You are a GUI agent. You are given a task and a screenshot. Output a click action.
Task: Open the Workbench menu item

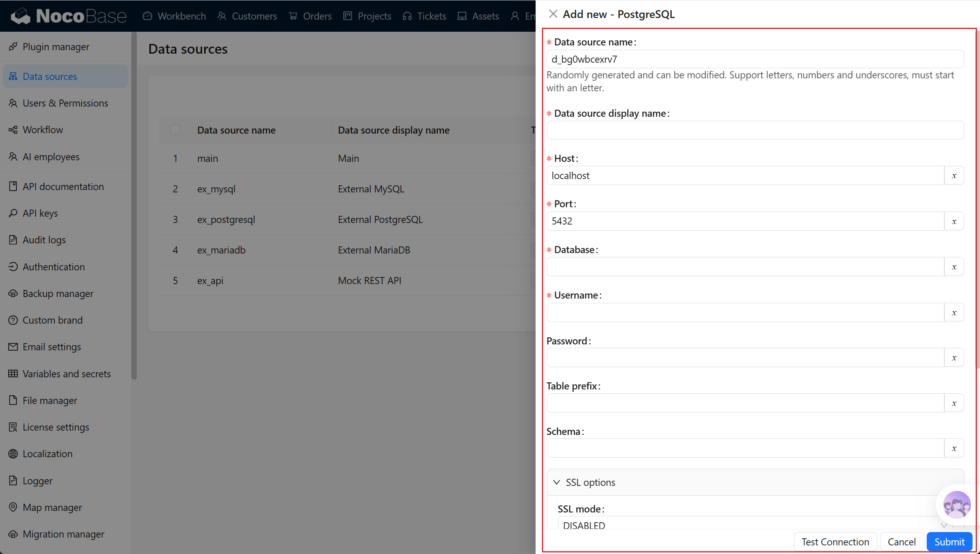174,16
